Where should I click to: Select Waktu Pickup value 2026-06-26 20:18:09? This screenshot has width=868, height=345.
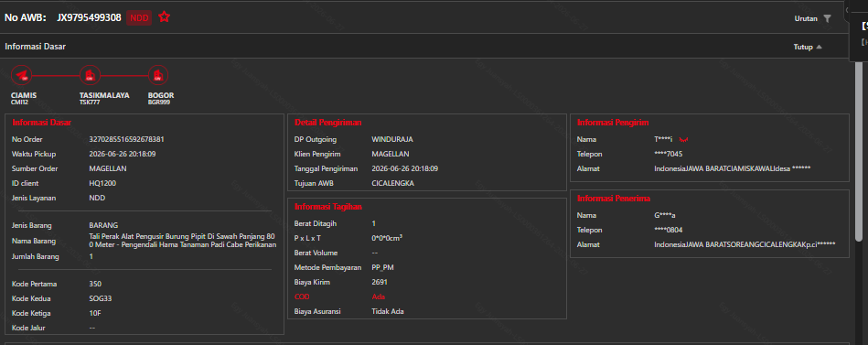[123, 154]
